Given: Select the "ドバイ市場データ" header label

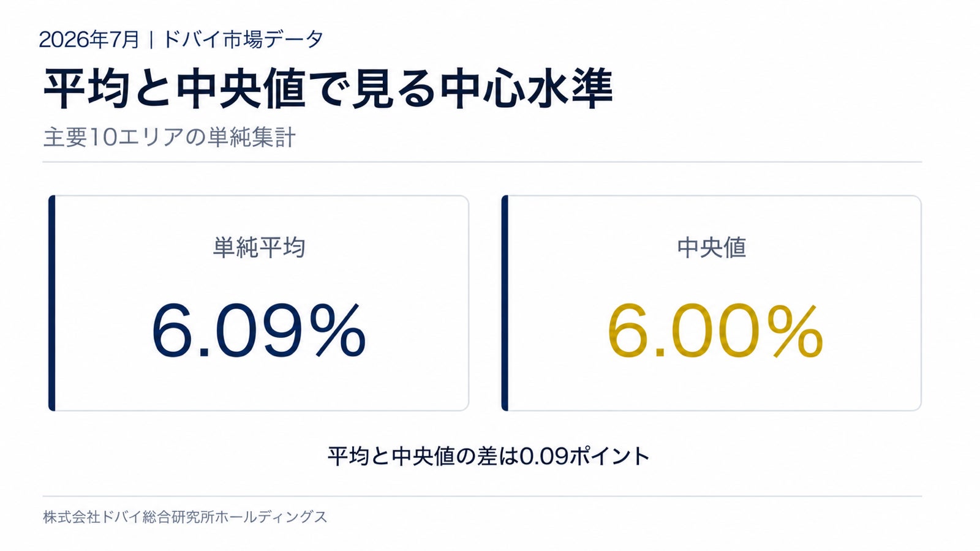Looking at the screenshot, I should [x=243, y=40].
